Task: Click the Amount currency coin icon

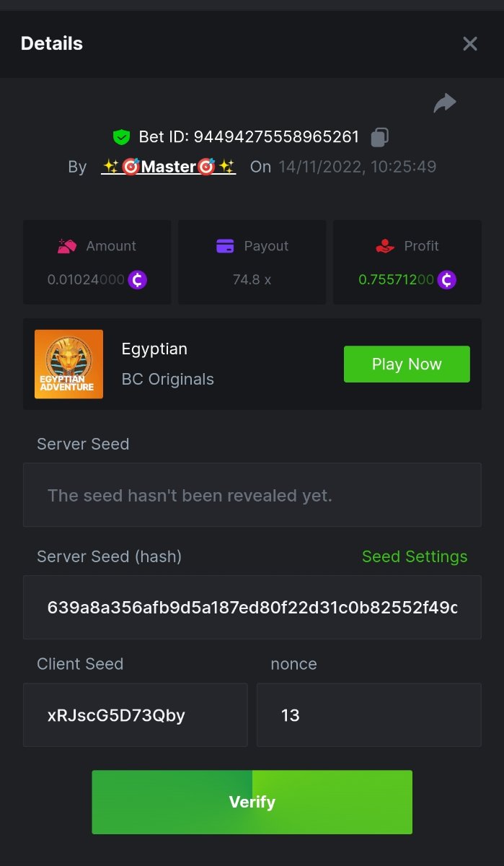Action: click(x=138, y=279)
